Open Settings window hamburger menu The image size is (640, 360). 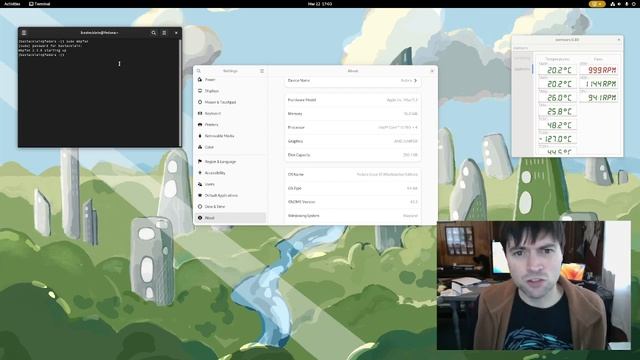pyautogui.click(x=262, y=71)
